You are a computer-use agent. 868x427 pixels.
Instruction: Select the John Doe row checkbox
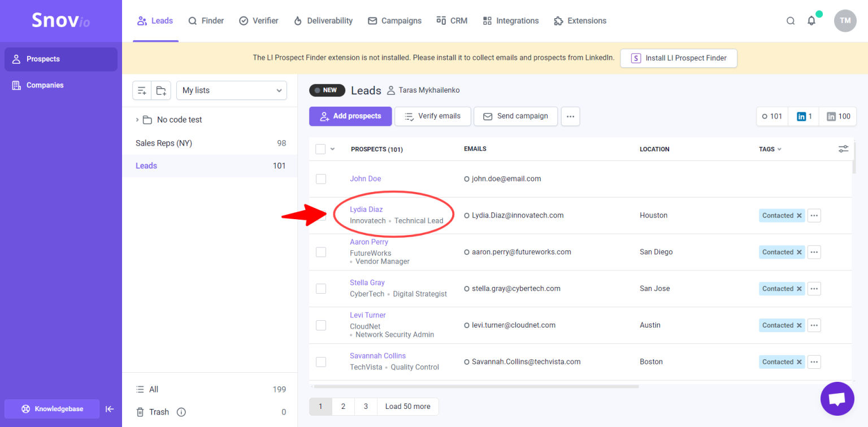point(320,179)
